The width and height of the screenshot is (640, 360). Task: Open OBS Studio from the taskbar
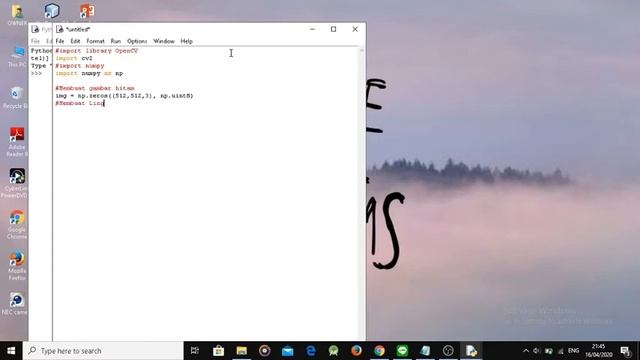click(448, 351)
